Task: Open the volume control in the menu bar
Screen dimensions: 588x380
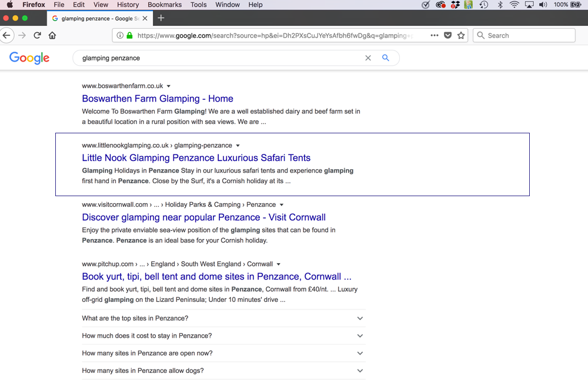Action: tap(543, 5)
